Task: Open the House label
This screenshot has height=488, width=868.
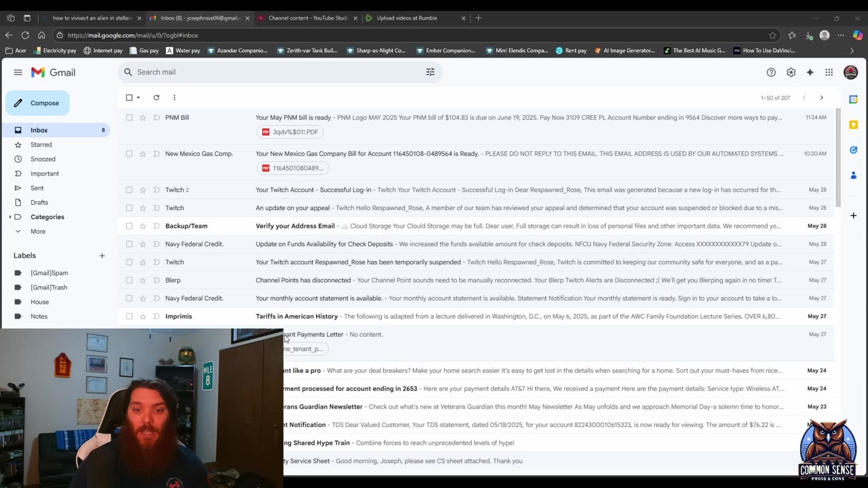Action: (x=39, y=302)
